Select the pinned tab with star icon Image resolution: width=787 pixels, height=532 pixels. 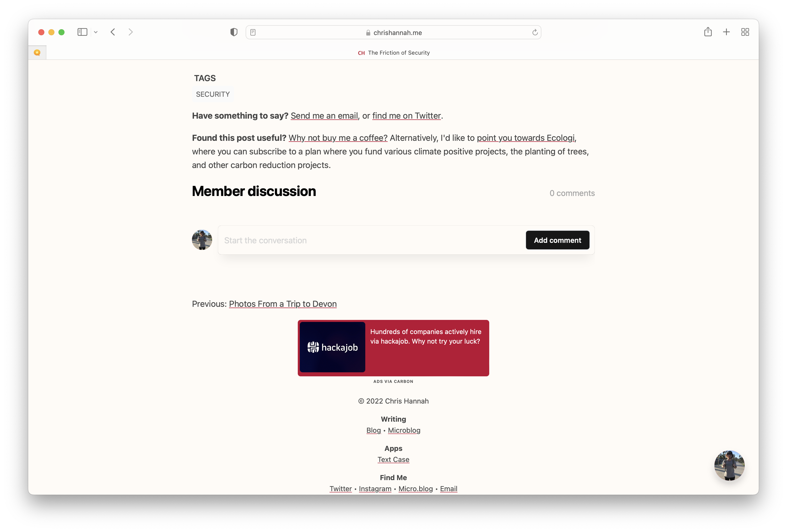pos(37,52)
